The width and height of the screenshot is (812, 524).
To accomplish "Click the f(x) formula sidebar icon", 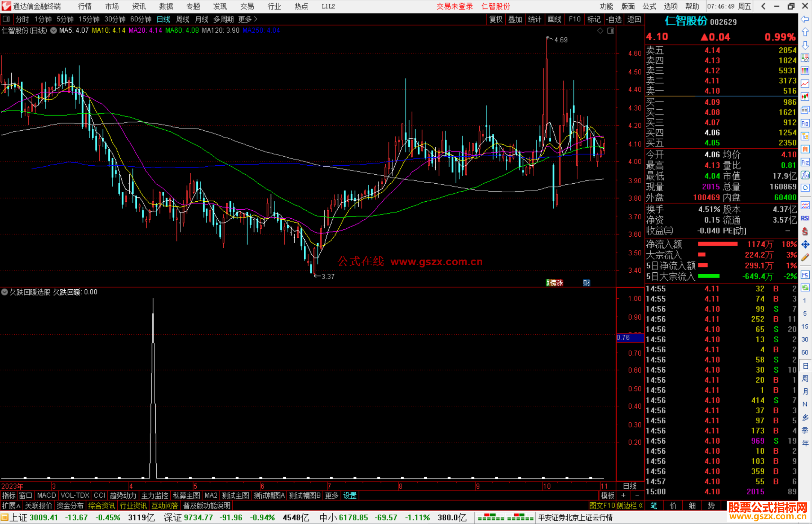I will pos(805,175).
